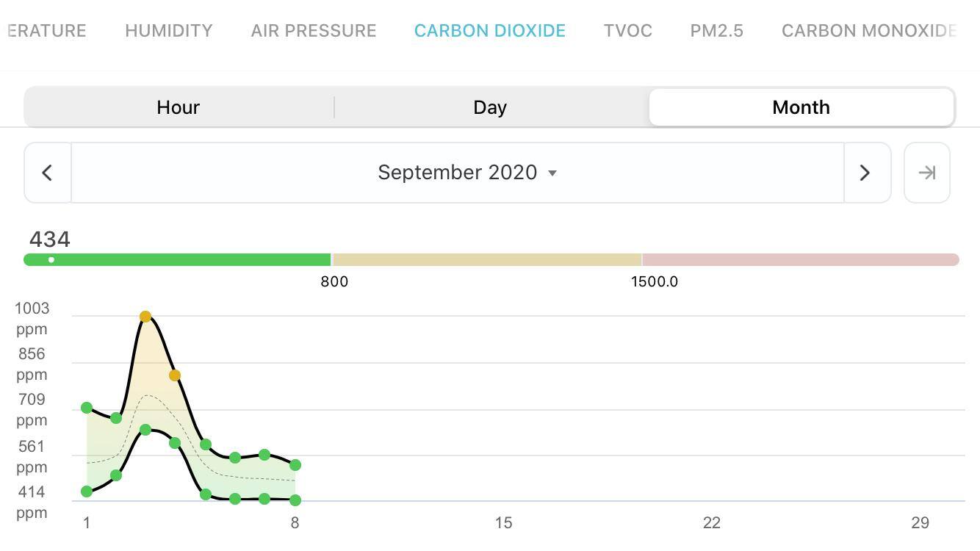Select the day 8 upper green data point
The image size is (980, 551).
pyautogui.click(x=295, y=465)
